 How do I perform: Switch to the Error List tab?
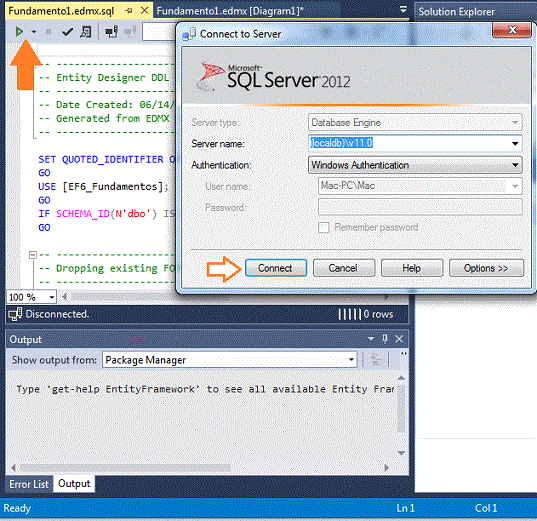click(x=29, y=484)
